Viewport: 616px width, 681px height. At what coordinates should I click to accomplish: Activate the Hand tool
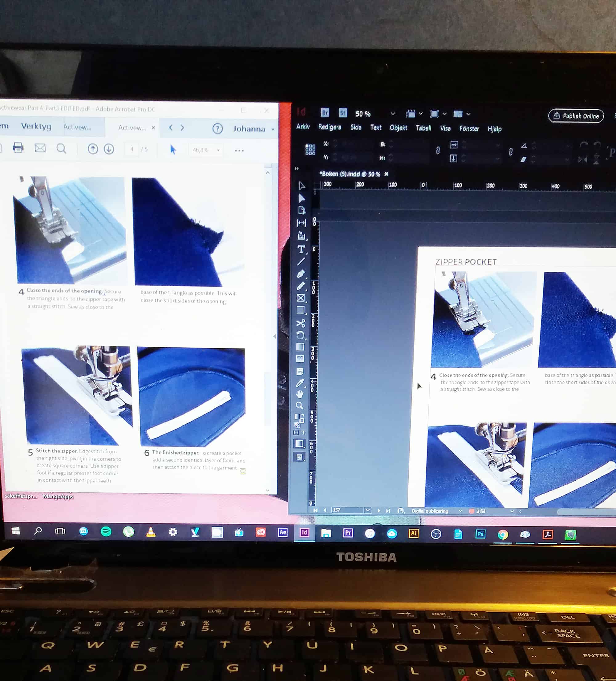click(299, 394)
